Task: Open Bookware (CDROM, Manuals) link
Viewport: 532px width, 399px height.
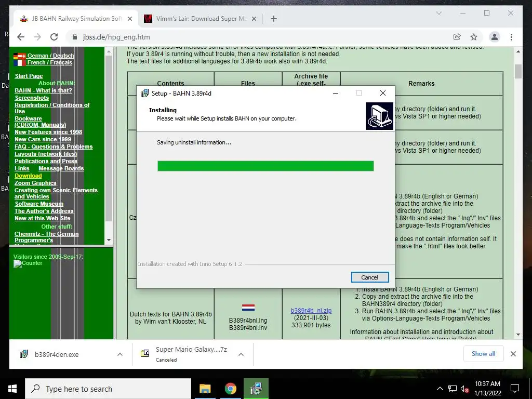Action: 40,122
